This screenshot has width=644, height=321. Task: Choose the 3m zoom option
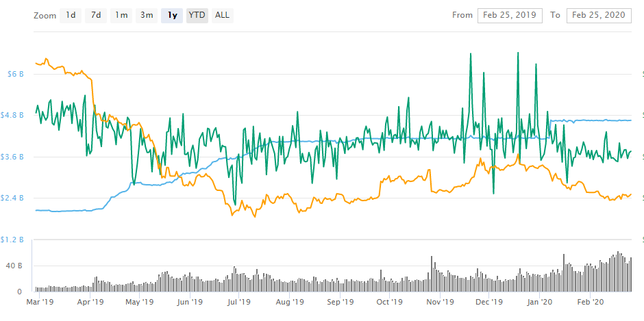point(147,15)
